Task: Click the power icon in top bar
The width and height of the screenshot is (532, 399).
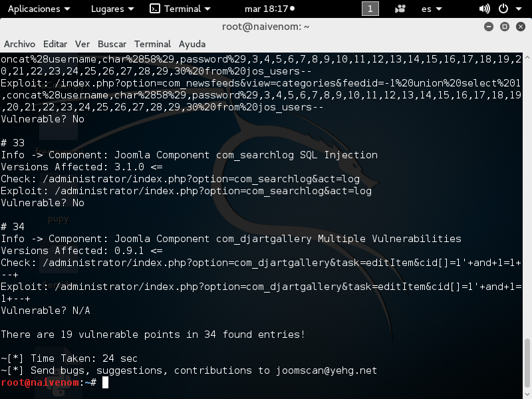Action: coord(503,9)
